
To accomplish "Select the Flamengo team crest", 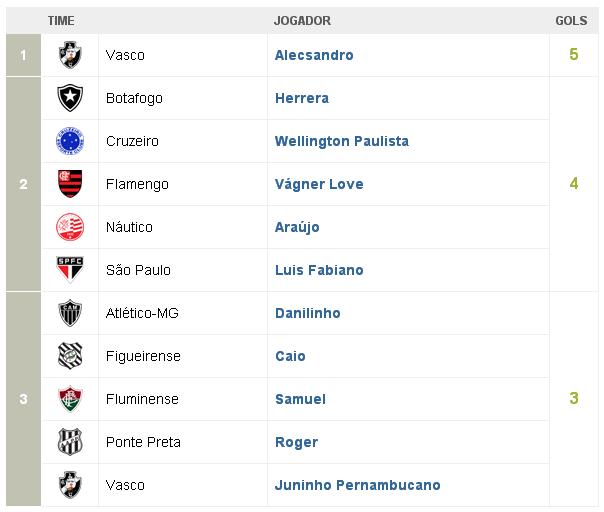I will point(70,184).
